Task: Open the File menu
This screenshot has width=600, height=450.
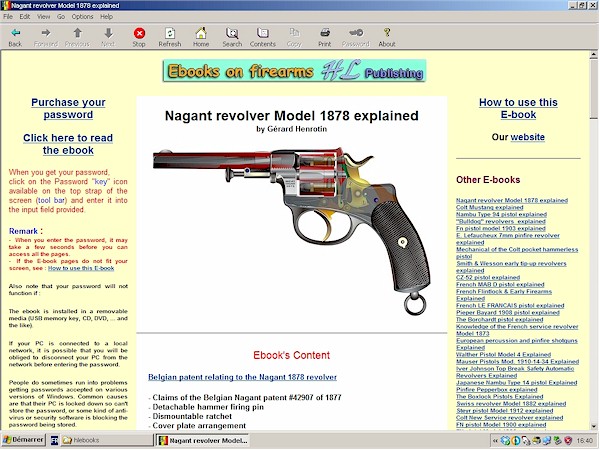Action: (8, 16)
